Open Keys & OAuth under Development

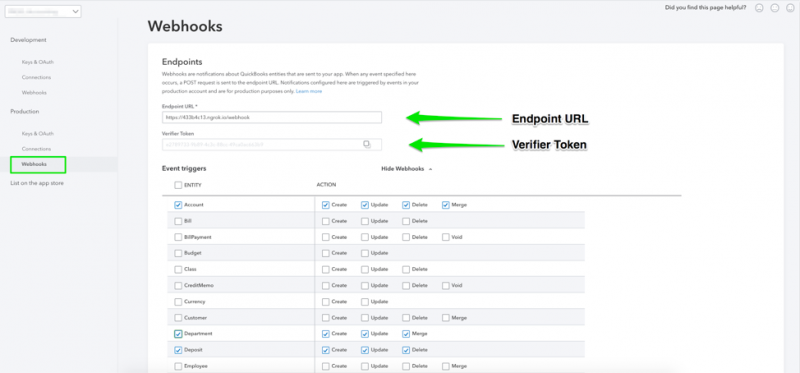(x=38, y=62)
